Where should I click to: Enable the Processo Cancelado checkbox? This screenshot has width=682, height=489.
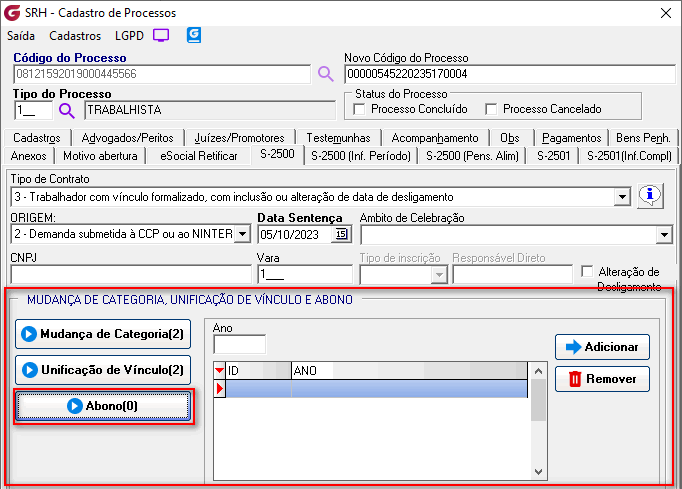(x=491, y=109)
